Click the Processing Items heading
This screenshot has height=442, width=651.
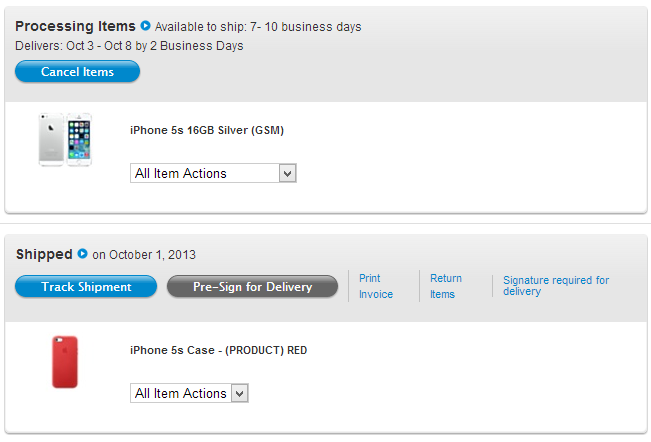coord(75,26)
